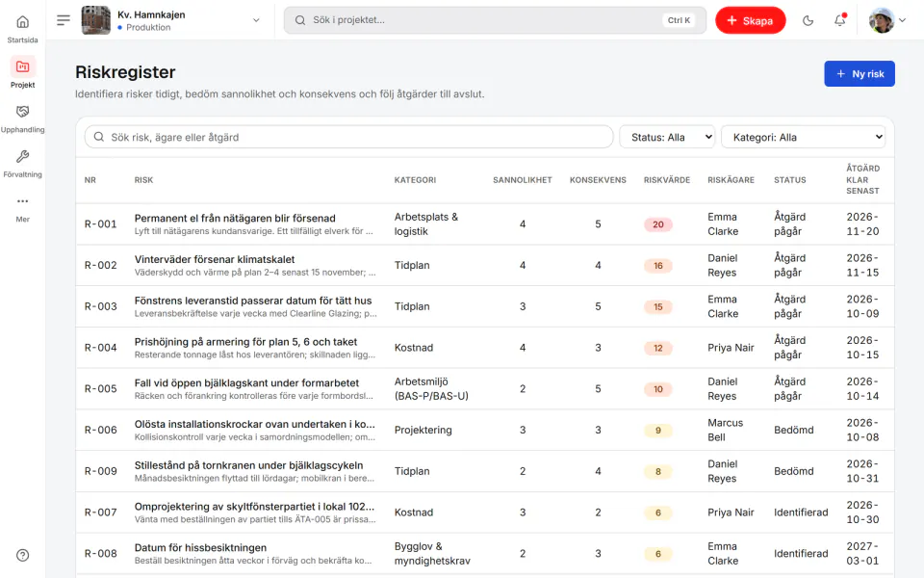Viewport: 924px width, 578px height.
Task: Click row number R-003
Action: [101, 306]
